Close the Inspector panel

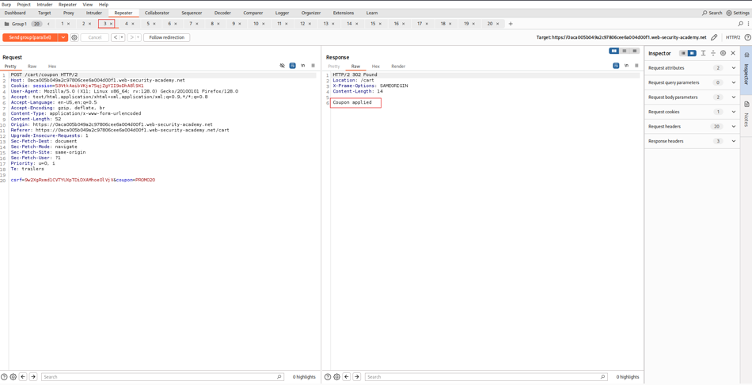tap(733, 53)
